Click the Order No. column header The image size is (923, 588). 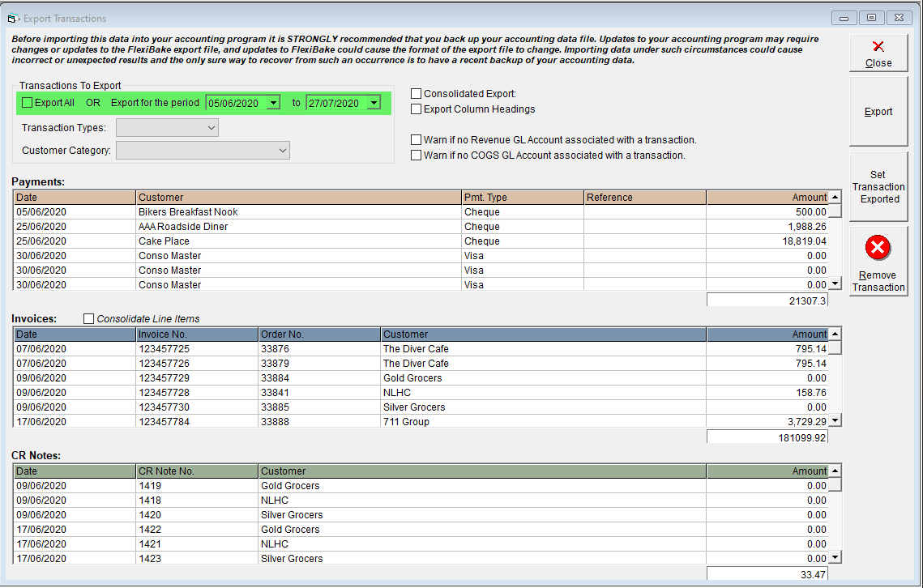coord(319,334)
